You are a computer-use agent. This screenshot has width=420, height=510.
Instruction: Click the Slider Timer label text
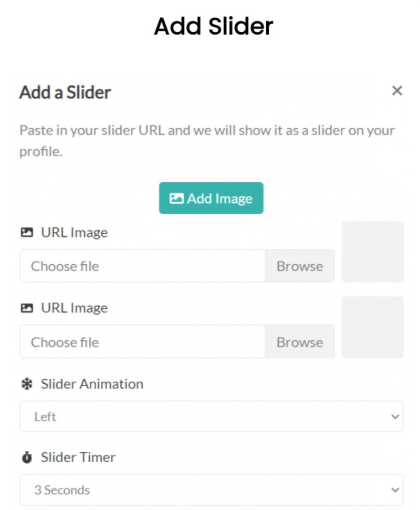78,457
